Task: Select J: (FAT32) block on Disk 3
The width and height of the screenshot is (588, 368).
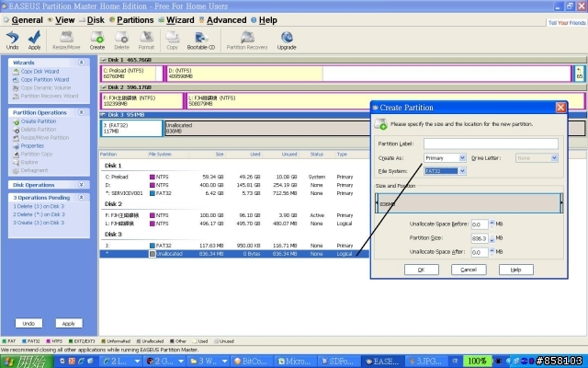Action: point(131,129)
